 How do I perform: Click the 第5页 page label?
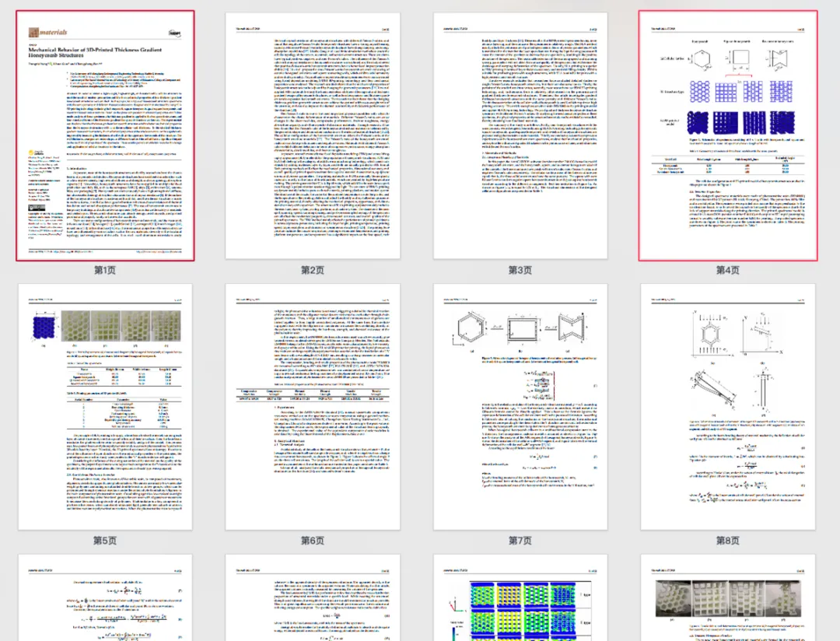coord(105,541)
